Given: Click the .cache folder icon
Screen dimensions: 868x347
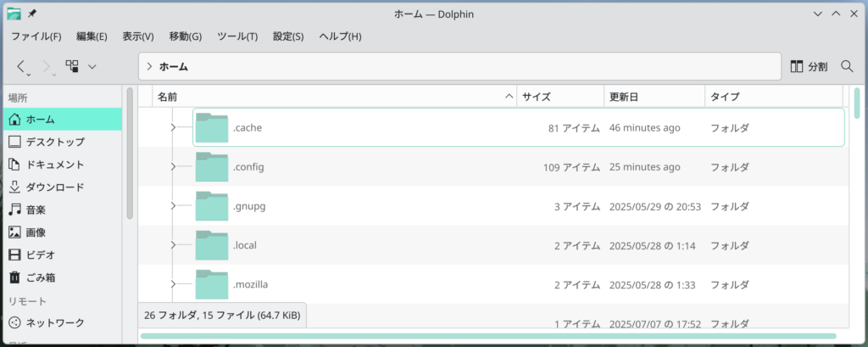Looking at the screenshot, I should 212,127.
